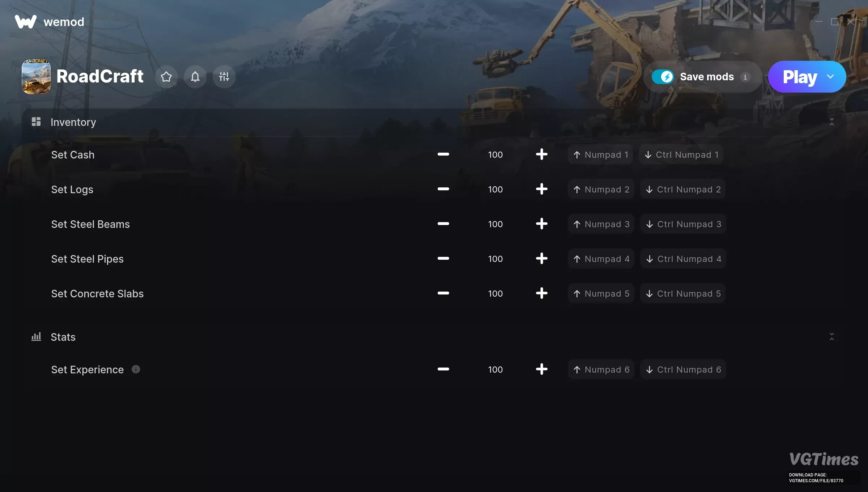Screen dimensions: 868x492
Task: Increase Set Experience value
Action: tap(541, 369)
